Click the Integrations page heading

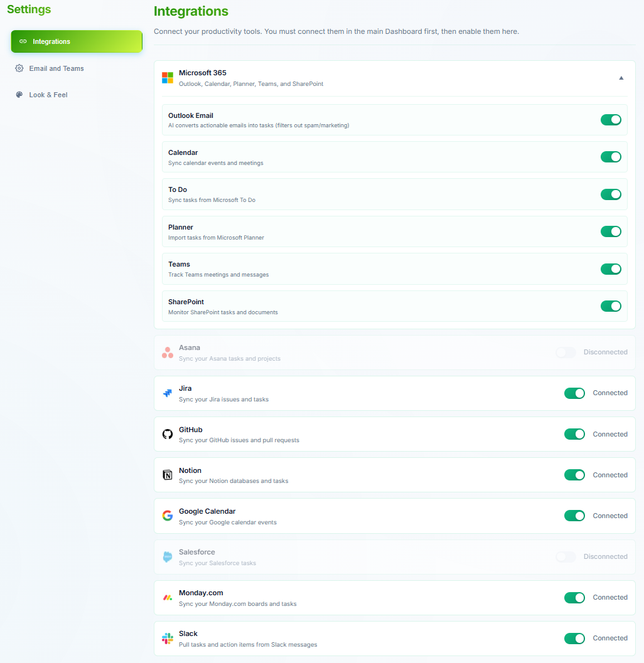[191, 11]
